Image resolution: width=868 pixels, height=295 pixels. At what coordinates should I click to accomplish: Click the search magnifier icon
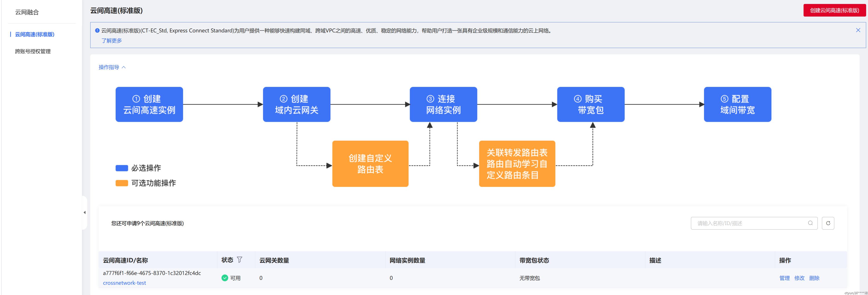point(810,223)
